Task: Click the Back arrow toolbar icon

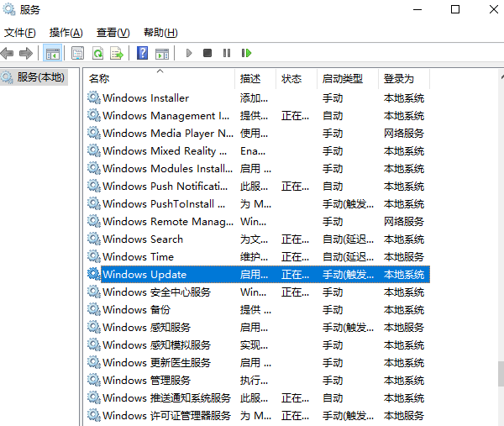Action: tap(7, 53)
